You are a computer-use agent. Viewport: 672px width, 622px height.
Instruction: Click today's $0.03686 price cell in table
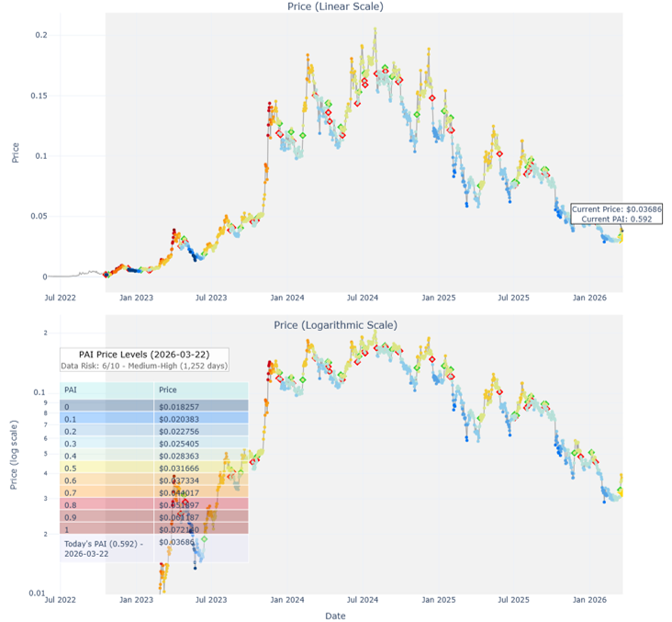point(201,543)
